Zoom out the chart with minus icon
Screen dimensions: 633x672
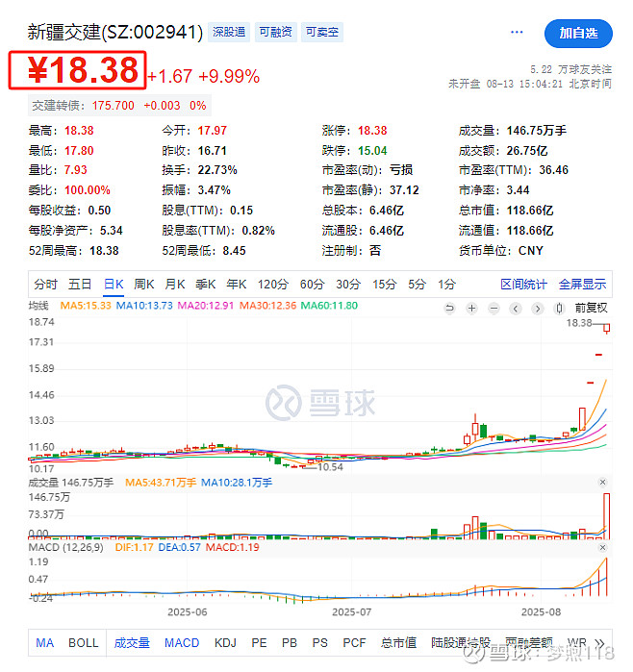(x=494, y=309)
